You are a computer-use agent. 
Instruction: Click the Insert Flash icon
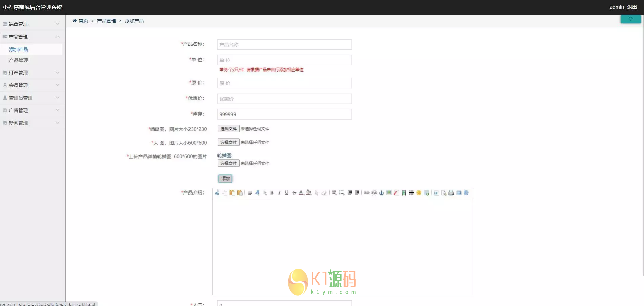pyautogui.click(x=396, y=193)
